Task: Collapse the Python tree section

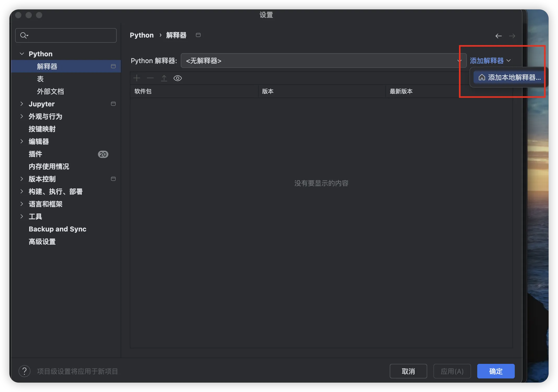Action: coord(22,54)
